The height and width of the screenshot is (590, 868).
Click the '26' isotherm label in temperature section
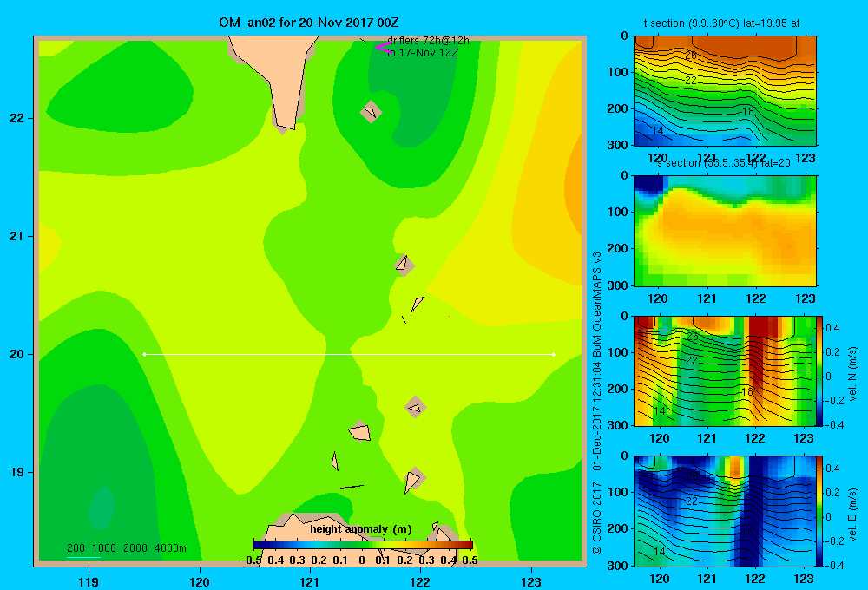[690, 55]
